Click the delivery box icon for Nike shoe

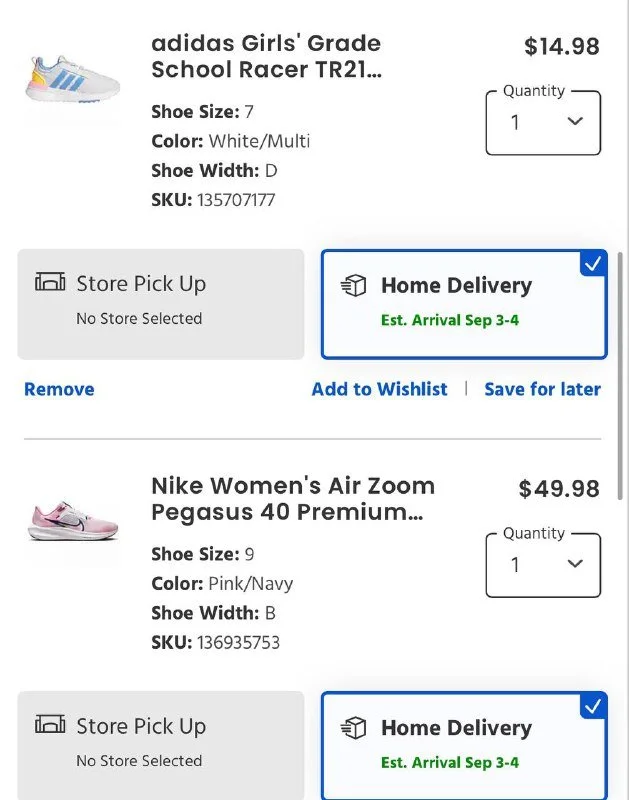pyautogui.click(x=354, y=729)
